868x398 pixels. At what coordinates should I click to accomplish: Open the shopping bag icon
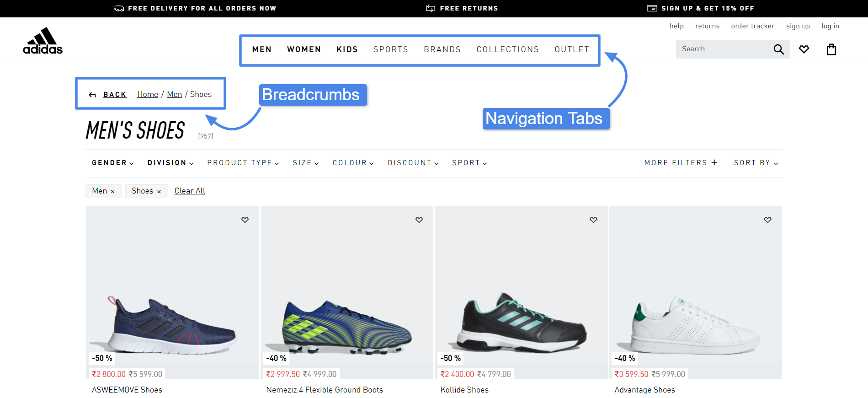[831, 49]
